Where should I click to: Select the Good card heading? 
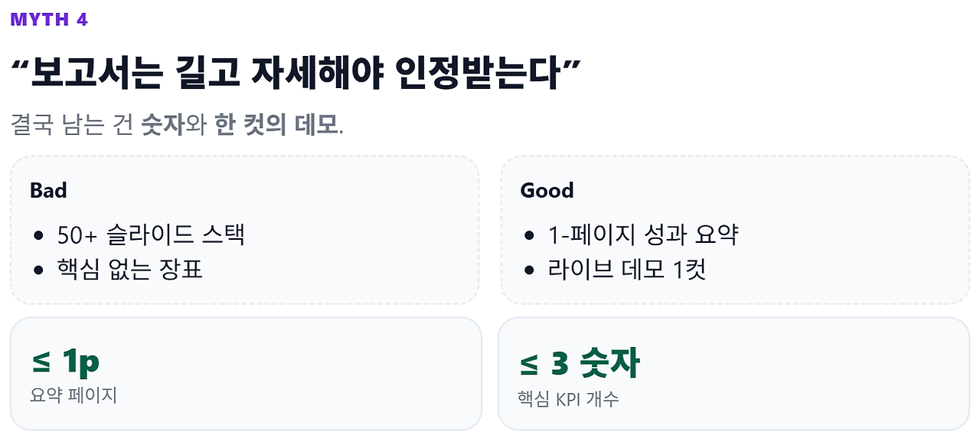(547, 191)
